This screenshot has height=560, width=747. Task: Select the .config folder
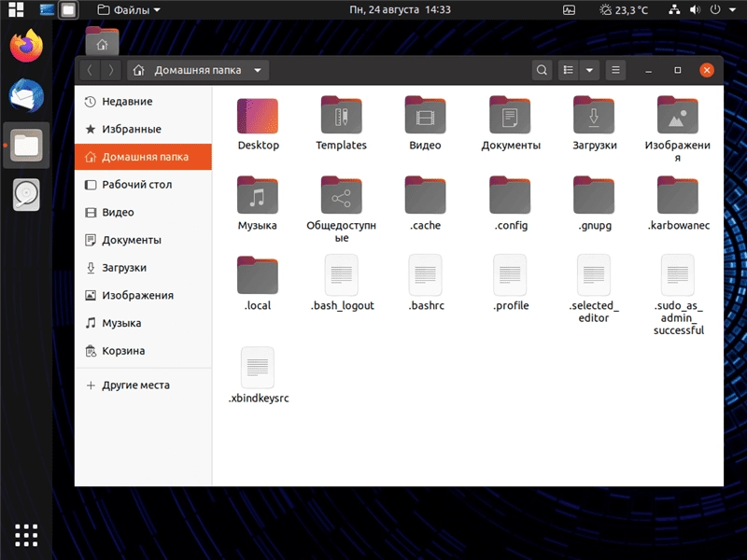[x=510, y=195]
